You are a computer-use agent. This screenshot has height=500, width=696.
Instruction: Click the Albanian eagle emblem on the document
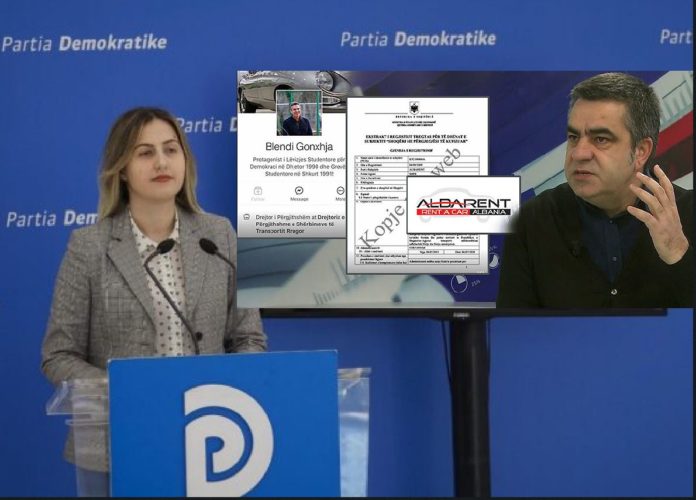[x=416, y=106]
